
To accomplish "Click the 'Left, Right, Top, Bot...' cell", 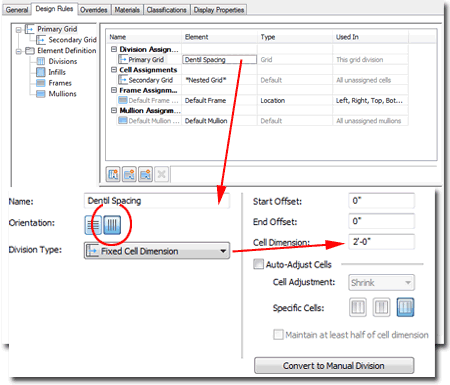I will [370, 100].
